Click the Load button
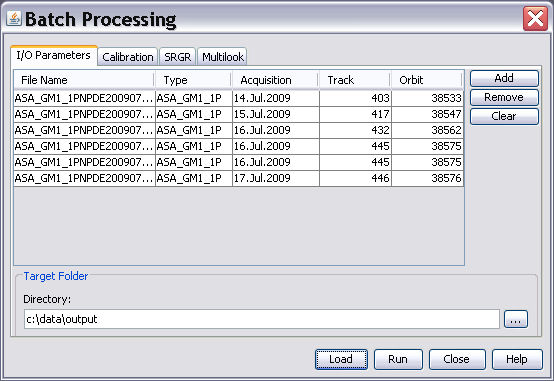The width and height of the screenshot is (554, 381). pyautogui.click(x=341, y=359)
